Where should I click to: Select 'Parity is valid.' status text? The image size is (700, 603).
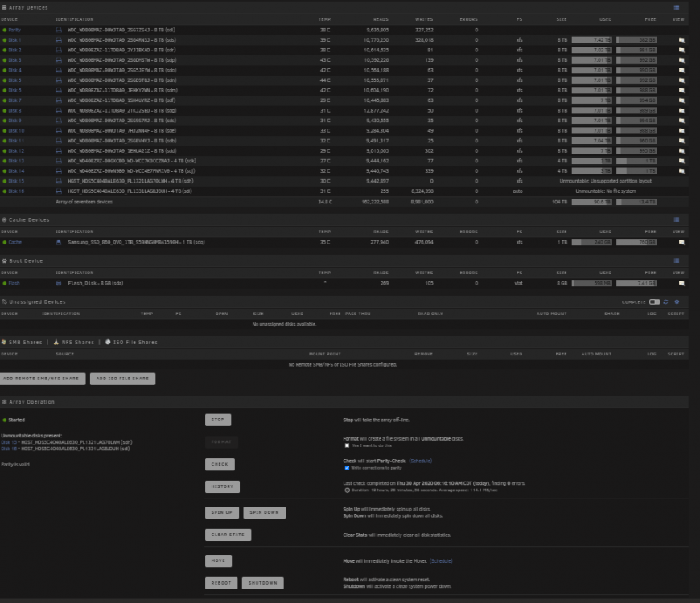pos(15,464)
